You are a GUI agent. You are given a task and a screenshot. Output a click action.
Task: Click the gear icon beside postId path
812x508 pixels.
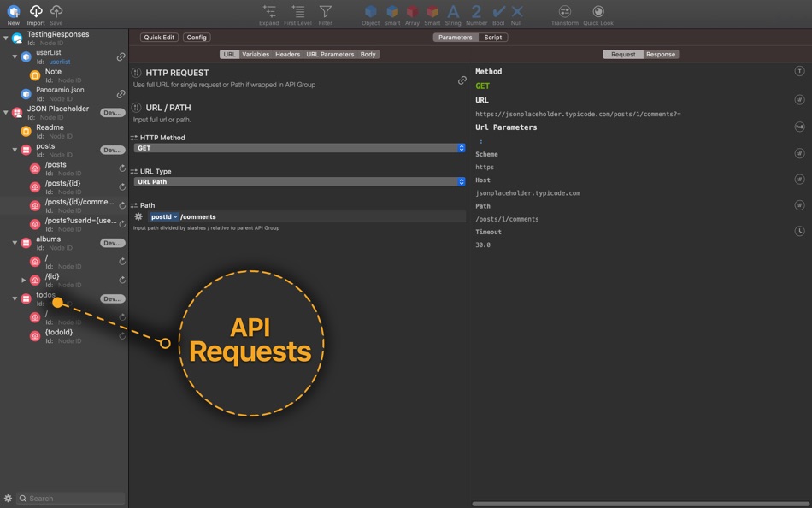(138, 216)
